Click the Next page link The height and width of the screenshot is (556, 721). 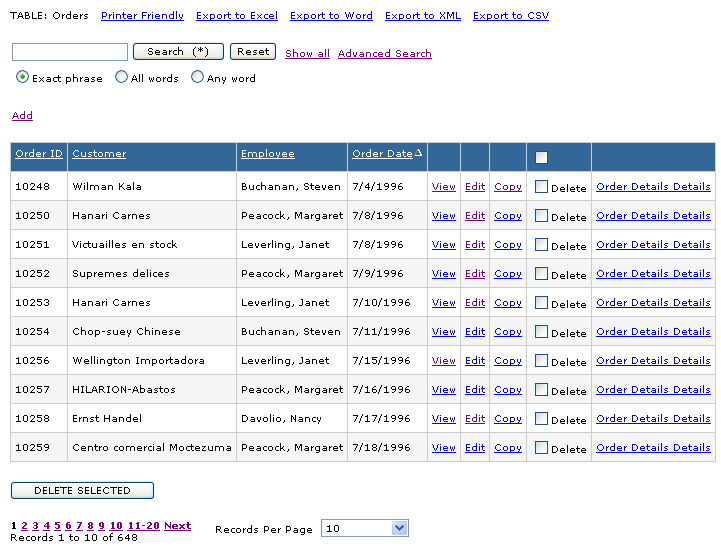[177, 526]
